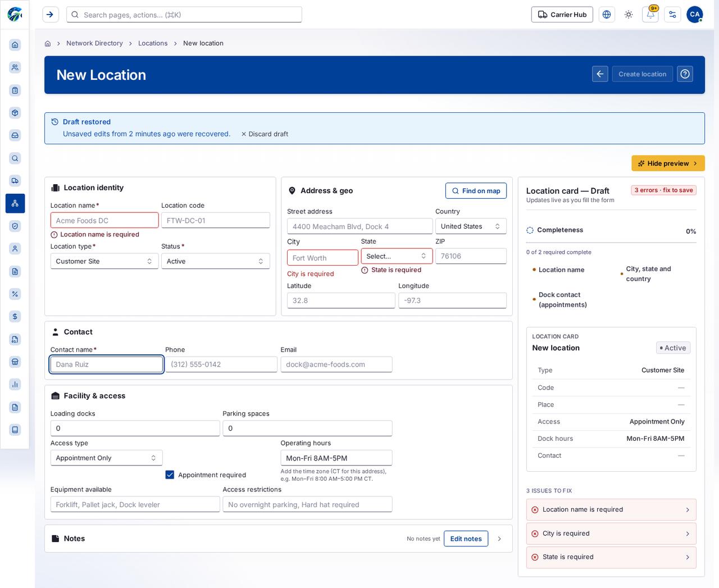
Task: Click the Carrier Hub button
Action: click(x=562, y=15)
